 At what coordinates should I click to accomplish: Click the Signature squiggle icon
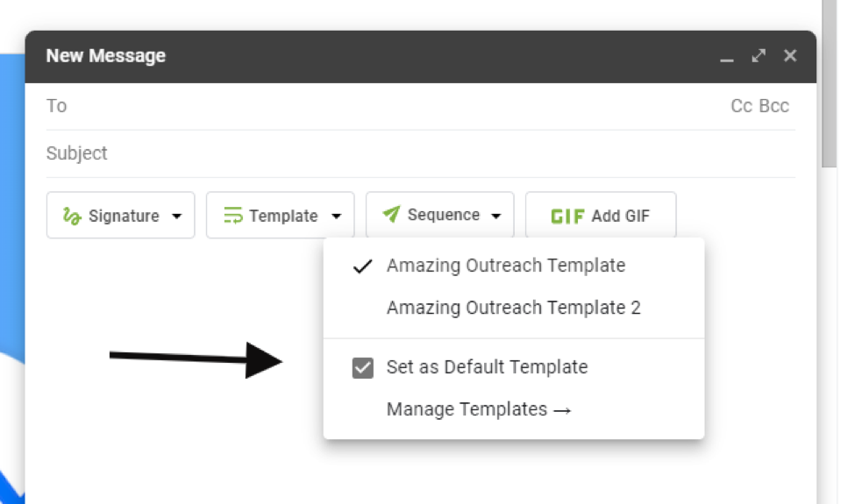72,217
